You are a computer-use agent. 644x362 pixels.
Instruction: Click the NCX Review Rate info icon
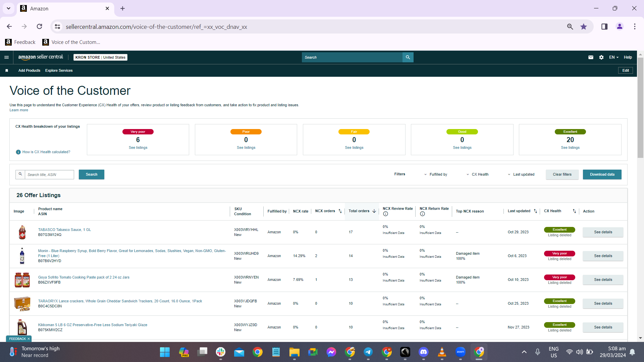(385, 214)
